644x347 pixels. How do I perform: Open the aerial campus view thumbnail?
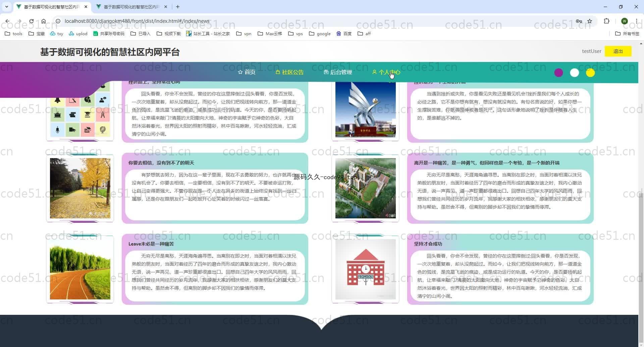click(366, 188)
